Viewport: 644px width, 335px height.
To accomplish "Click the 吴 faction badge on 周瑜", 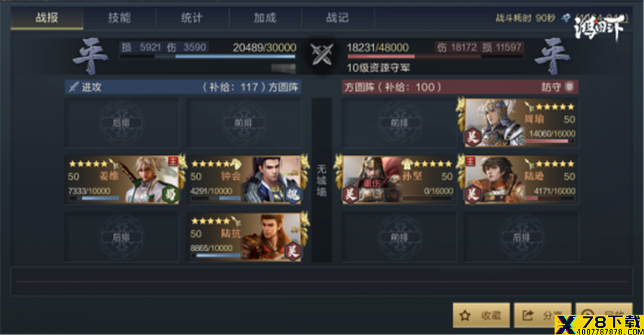I will (x=473, y=137).
